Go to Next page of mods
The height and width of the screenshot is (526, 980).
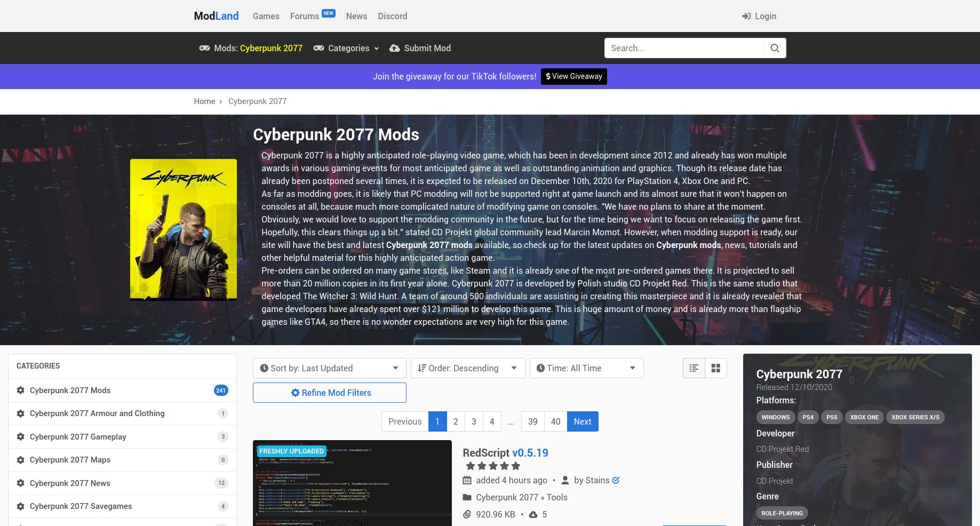click(583, 421)
